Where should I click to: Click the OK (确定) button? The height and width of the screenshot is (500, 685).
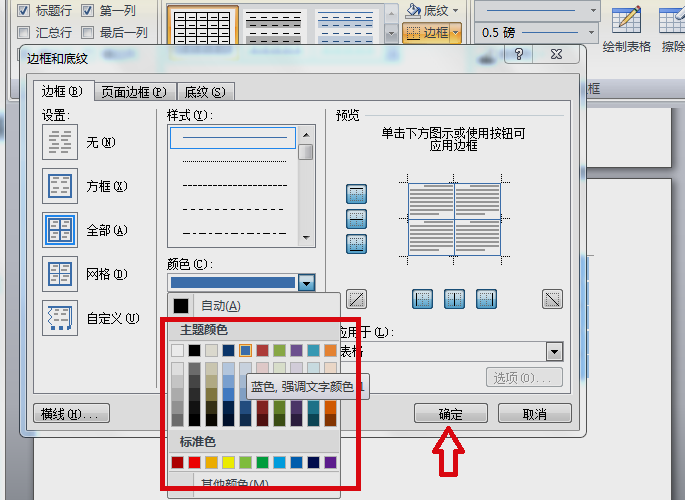tap(451, 413)
